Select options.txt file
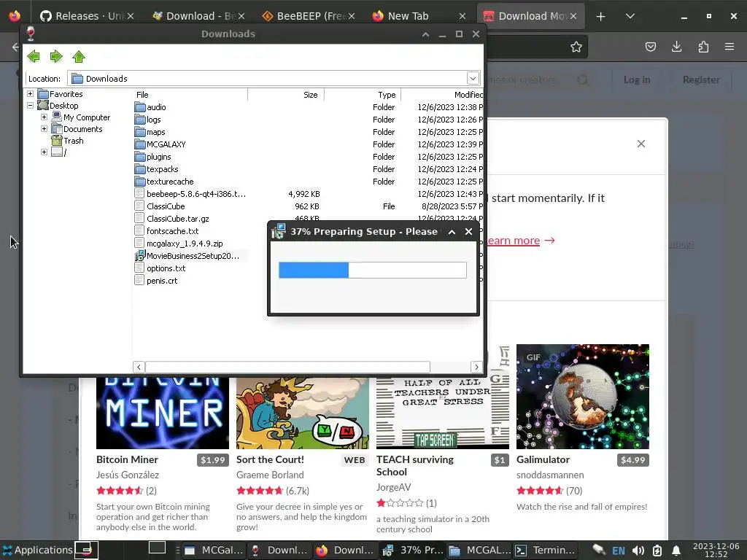This screenshot has width=747, height=560. 166,268
